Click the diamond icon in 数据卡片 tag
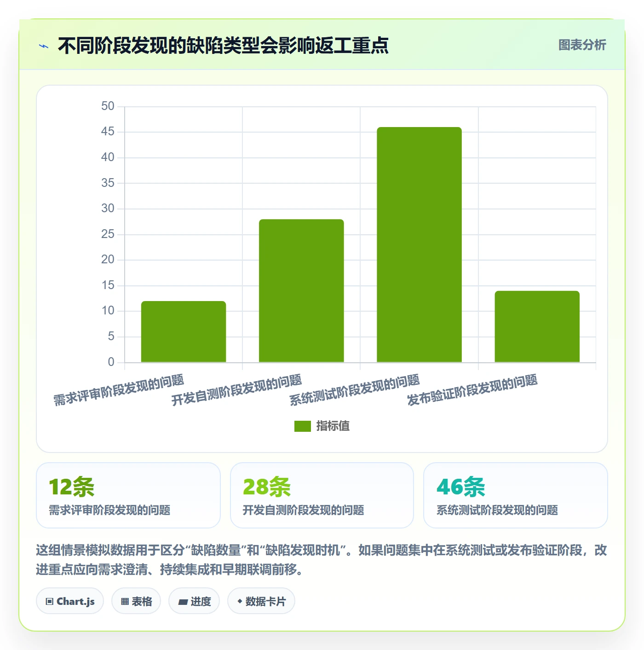 (x=240, y=601)
